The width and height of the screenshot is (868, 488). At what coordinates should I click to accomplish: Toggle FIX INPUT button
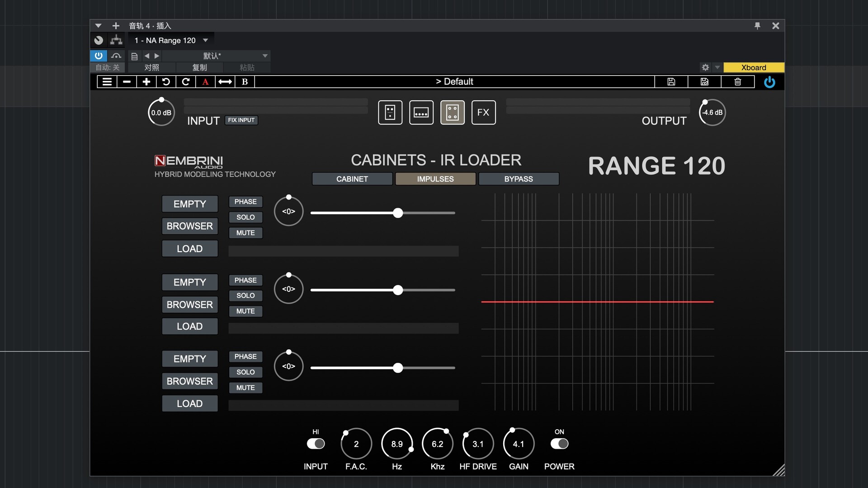(241, 120)
